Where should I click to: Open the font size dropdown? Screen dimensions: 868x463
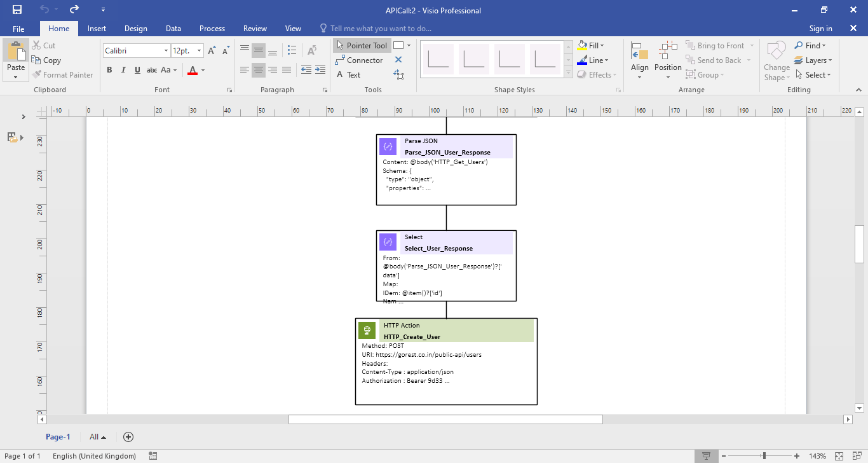click(x=198, y=50)
